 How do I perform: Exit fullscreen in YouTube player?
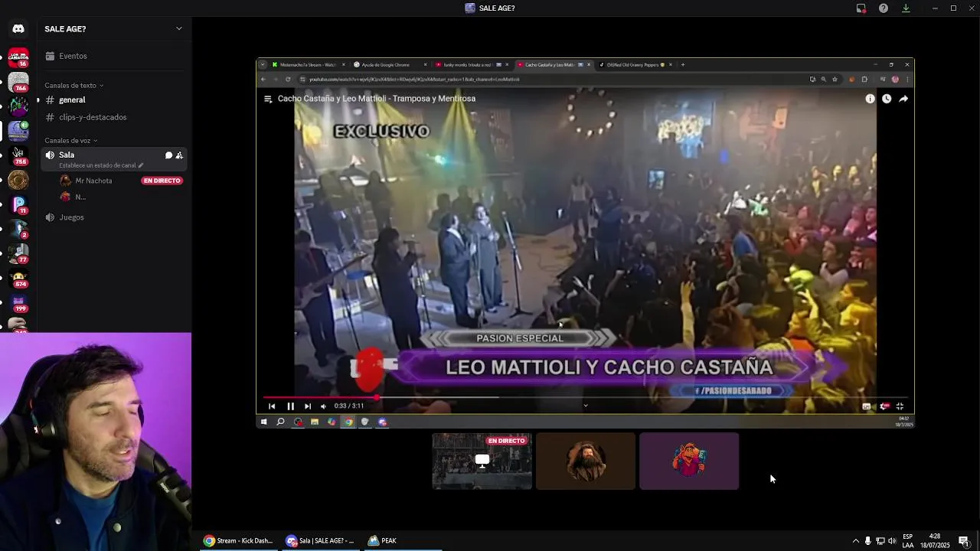click(x=900, y=406)
